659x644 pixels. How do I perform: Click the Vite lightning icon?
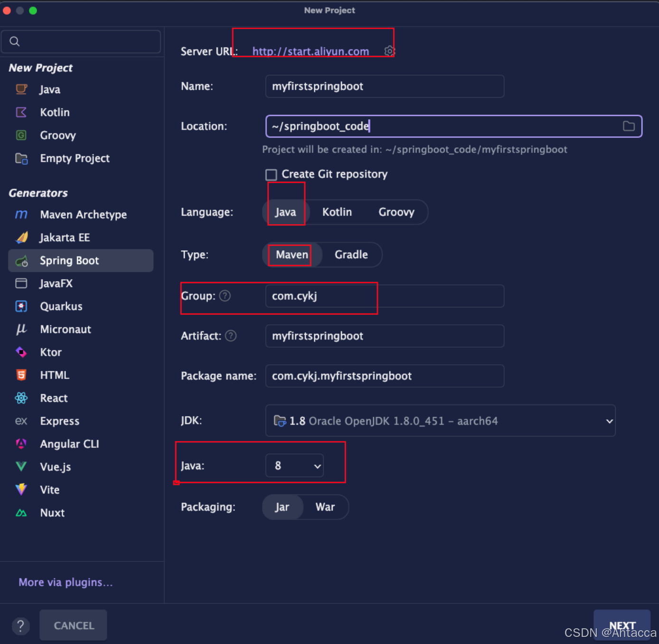[x=21, y=489]
